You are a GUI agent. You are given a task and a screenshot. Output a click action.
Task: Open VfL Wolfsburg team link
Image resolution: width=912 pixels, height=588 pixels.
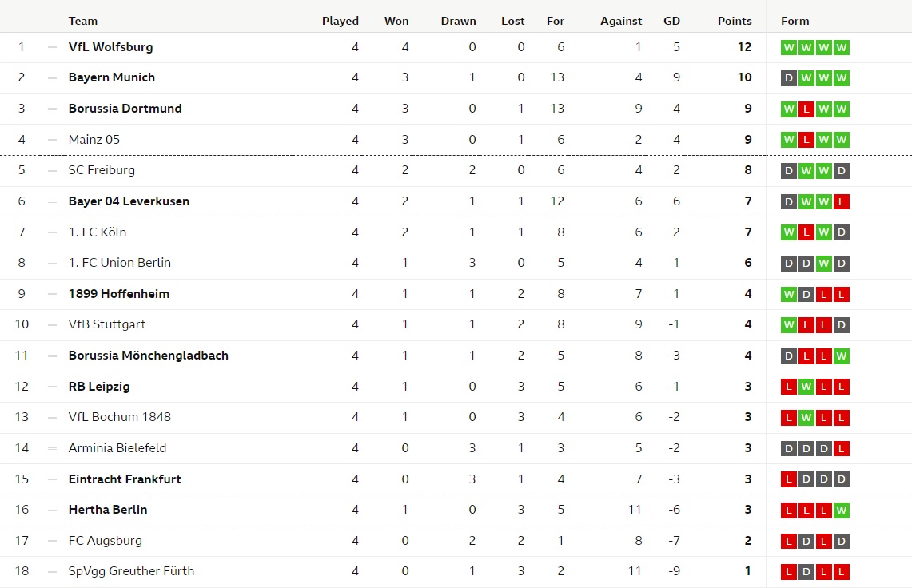(x=110, y=47)
